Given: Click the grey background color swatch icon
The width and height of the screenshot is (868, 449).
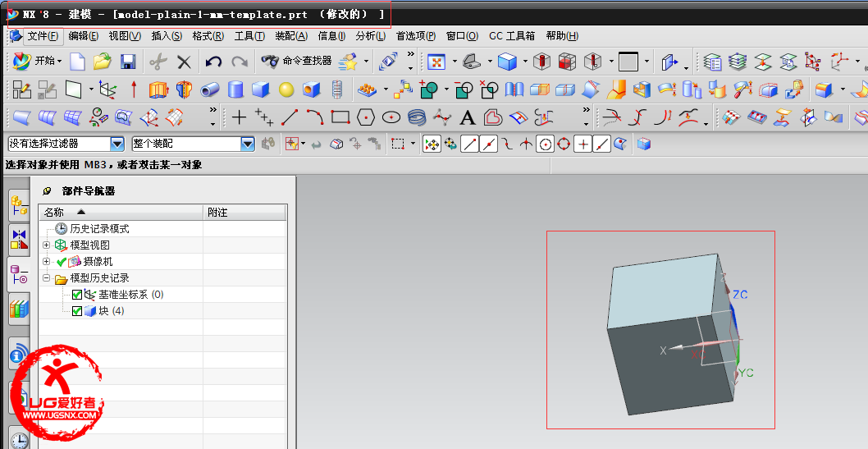Looking at the screenshot, I should pos(628,62).
